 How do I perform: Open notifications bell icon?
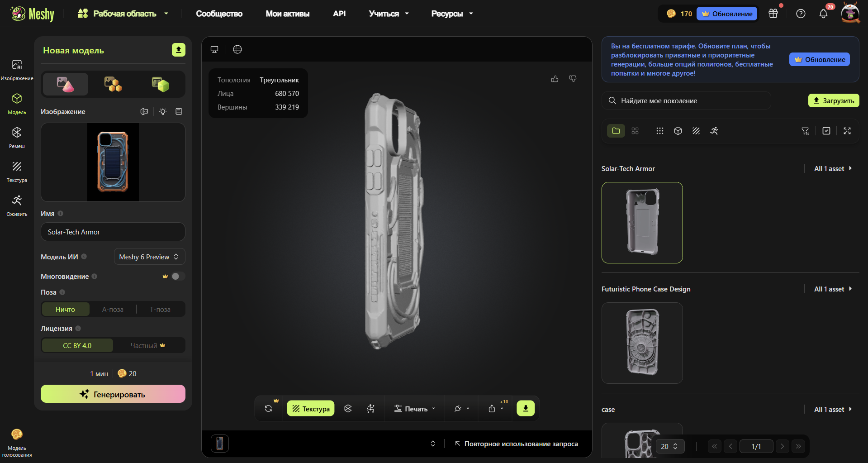pos(823,14)
